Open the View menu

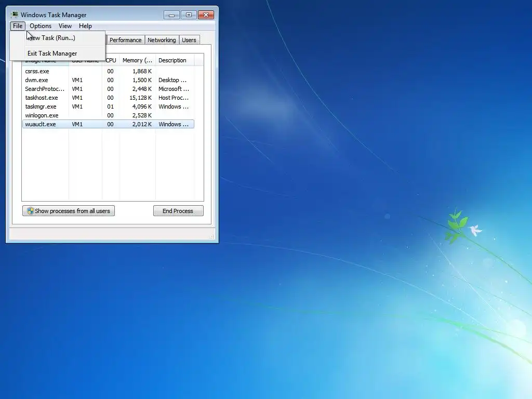(x=65, y=26)
